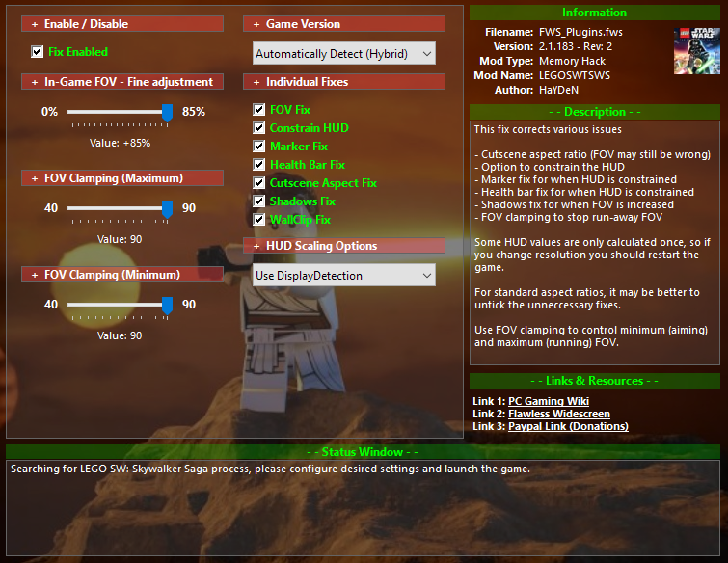The height and width of the screenshot is (563, 728).
Task: Open the Automatically Detect (Hybrid) game version dropdown
Action: click(x=344, y=53)
